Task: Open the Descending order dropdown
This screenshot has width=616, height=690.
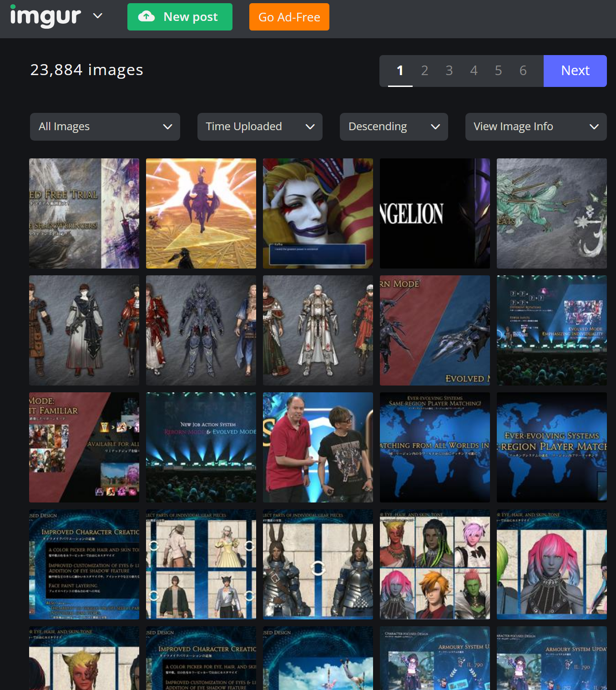Action: click(x=394, y=127)
